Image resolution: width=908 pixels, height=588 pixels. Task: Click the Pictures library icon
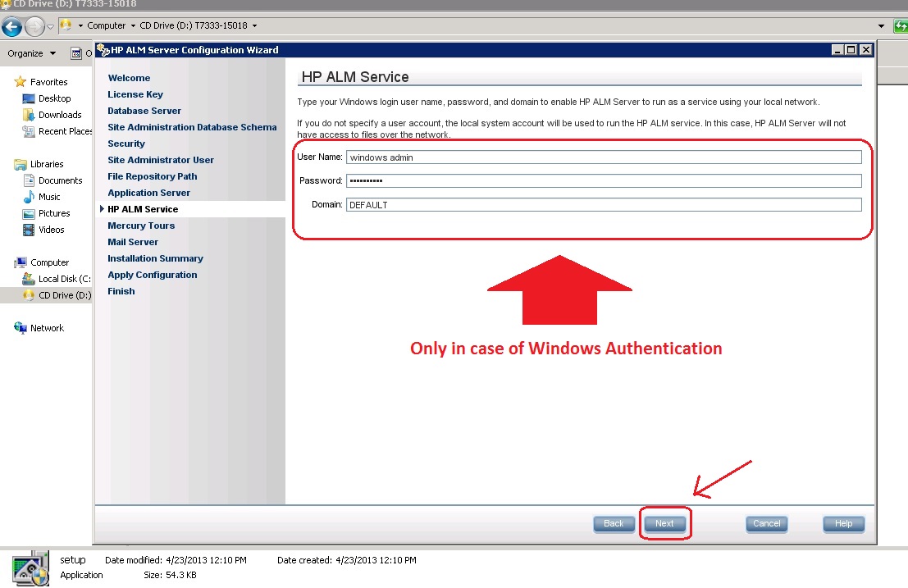pos(29,213)
